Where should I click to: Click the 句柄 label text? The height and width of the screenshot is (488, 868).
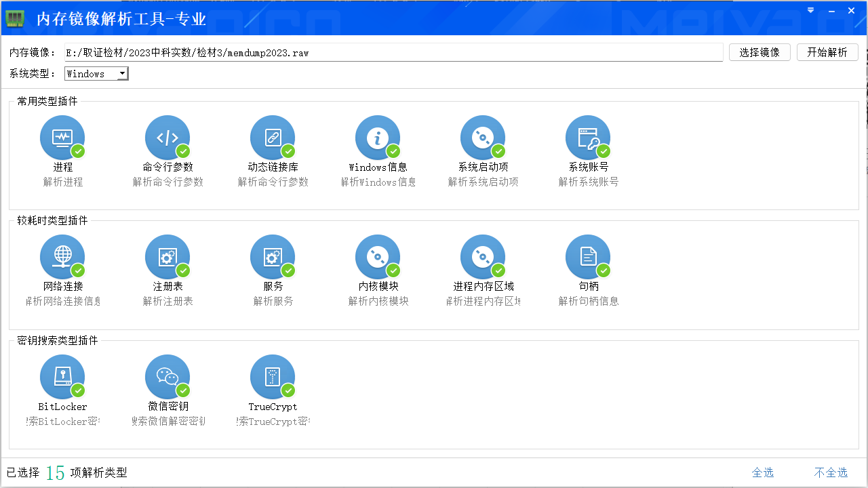589,286
